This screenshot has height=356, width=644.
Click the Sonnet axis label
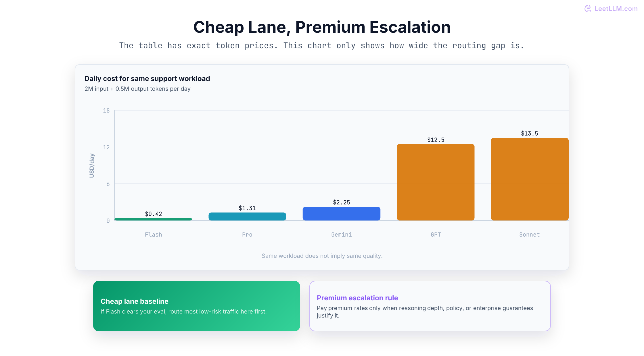[530, 235]
